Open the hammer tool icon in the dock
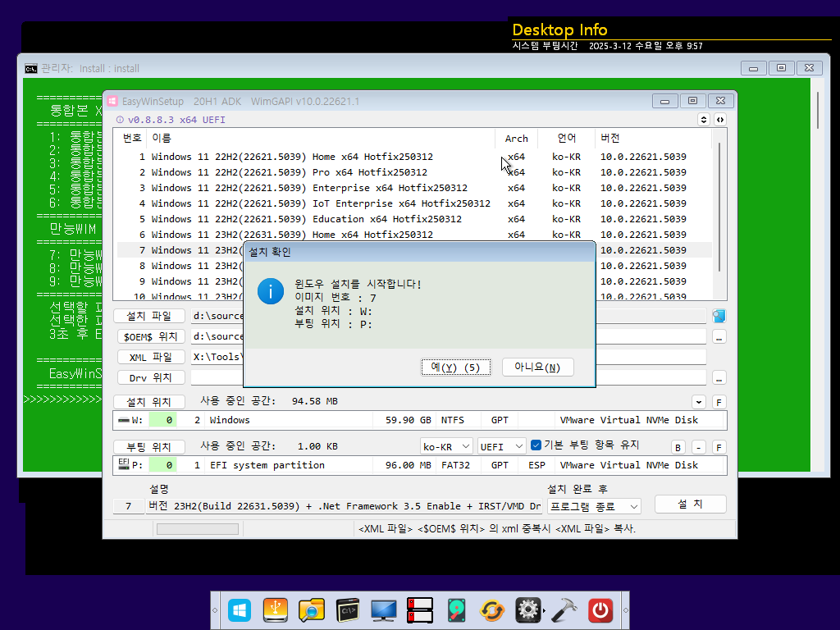This screenshot has width=840, height=630. 564,610
